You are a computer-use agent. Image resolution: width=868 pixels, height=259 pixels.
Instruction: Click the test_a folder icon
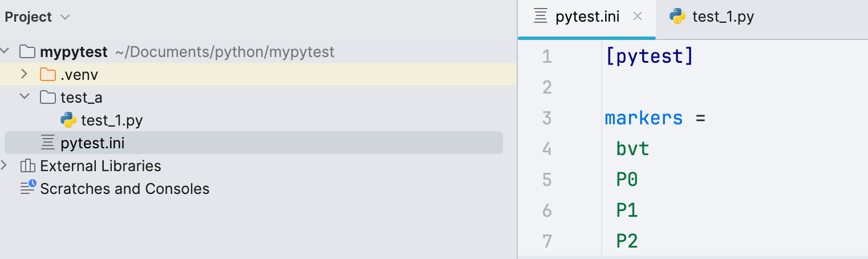pyautogui.click(x=48, y=98)
